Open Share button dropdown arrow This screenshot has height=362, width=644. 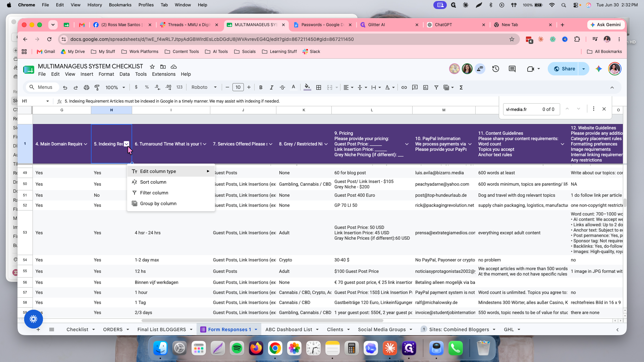pos(584,69)
